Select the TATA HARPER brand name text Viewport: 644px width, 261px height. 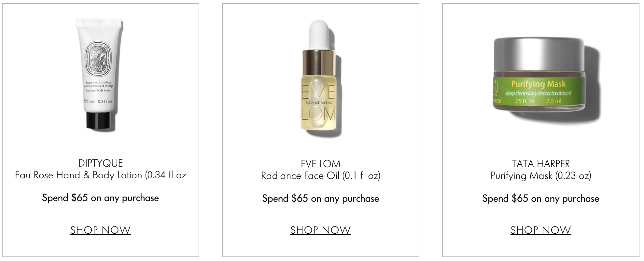(541, 164)
